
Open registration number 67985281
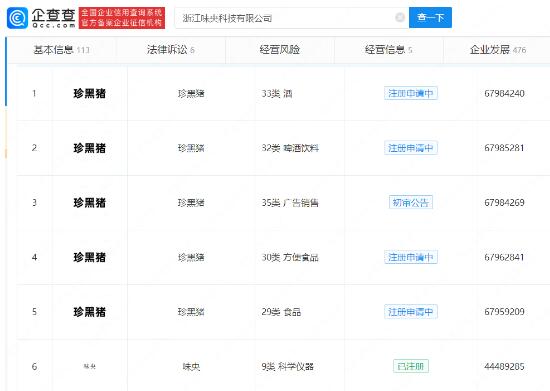pyautogui.click(x=504, y=148)
